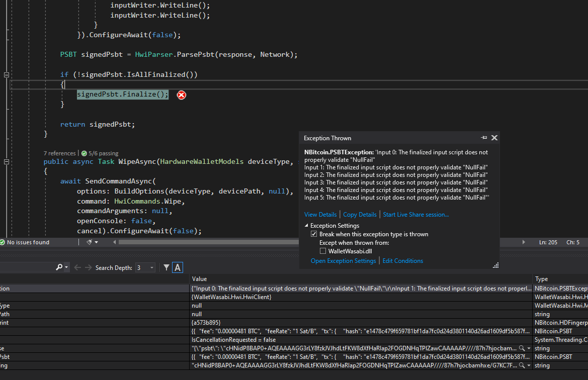The width and height of the screenshot is (588, 380).
Task: Collapse the WipeAsync method block
Action: [x=7, y=162]
